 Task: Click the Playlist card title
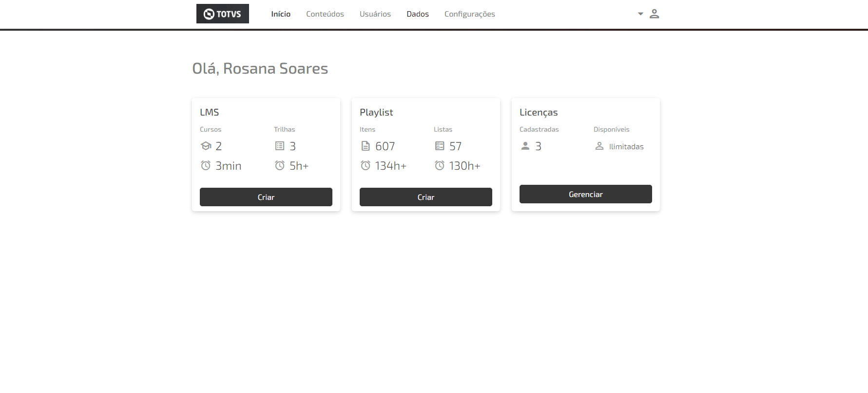click(x=376, y=112)
